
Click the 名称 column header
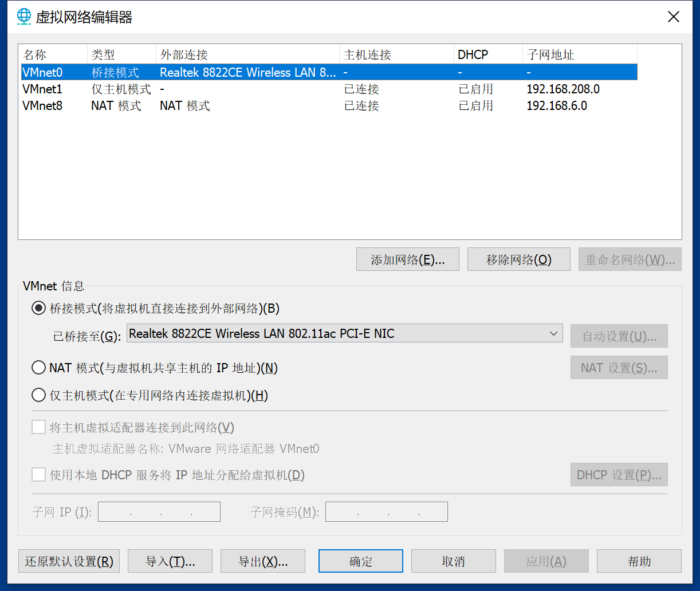pos(53,54)
